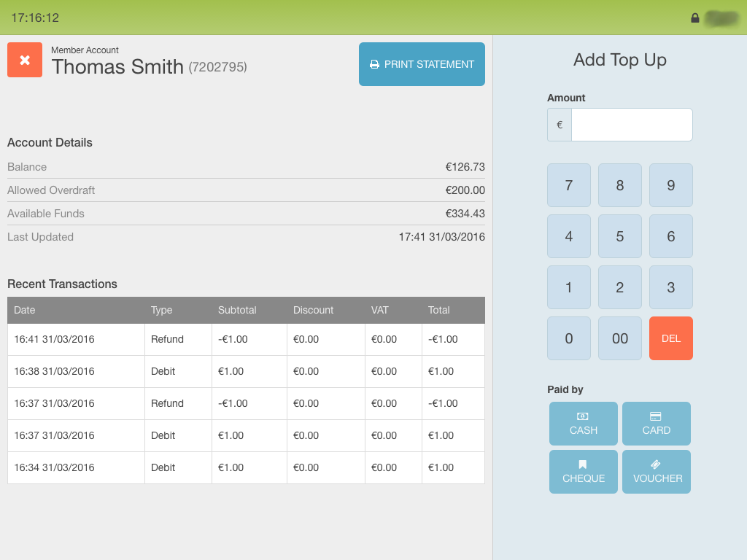Open the 16:34 Debit transaction row
This screenshot has width=747, height=560.
246,468
